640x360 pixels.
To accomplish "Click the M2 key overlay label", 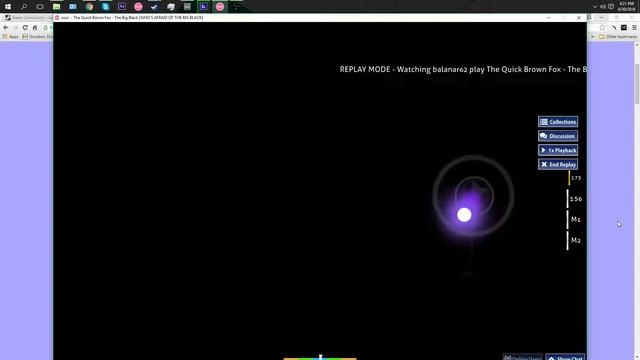I will point(575,240).
